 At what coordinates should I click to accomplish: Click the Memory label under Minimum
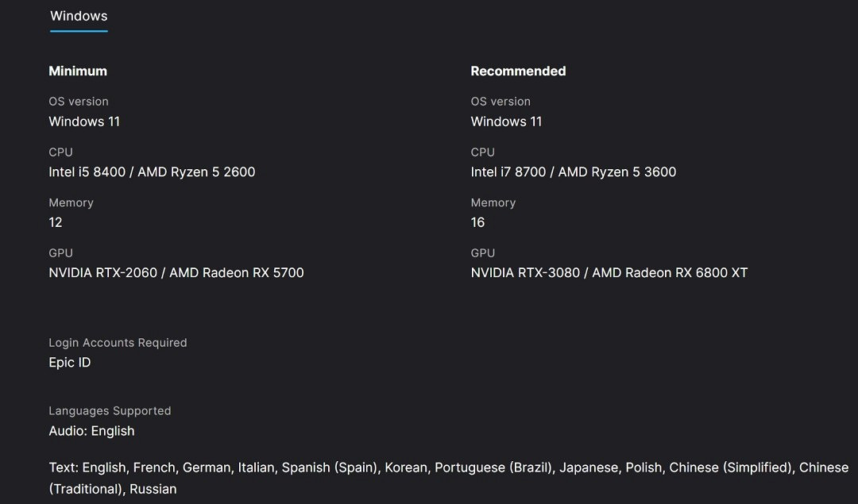(71, 202)
